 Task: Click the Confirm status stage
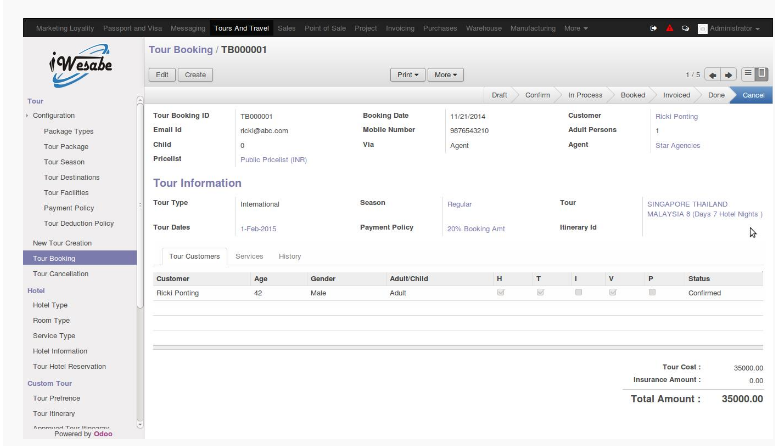pos(537,95)
